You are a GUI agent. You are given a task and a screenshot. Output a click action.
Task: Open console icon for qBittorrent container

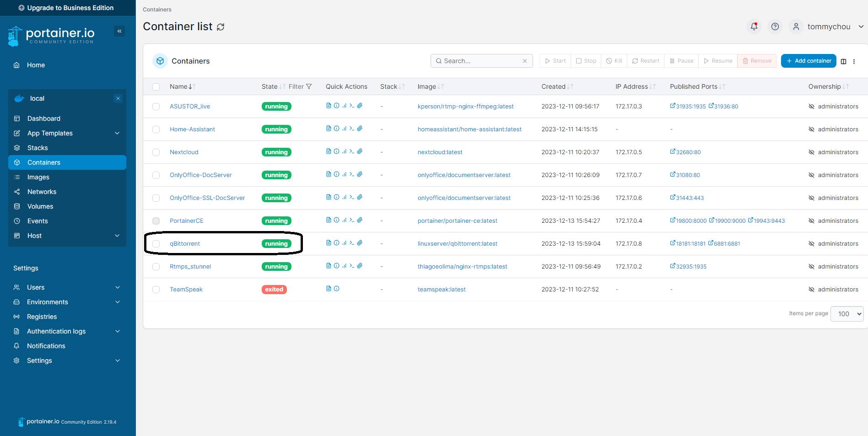(x=352, y=243)
